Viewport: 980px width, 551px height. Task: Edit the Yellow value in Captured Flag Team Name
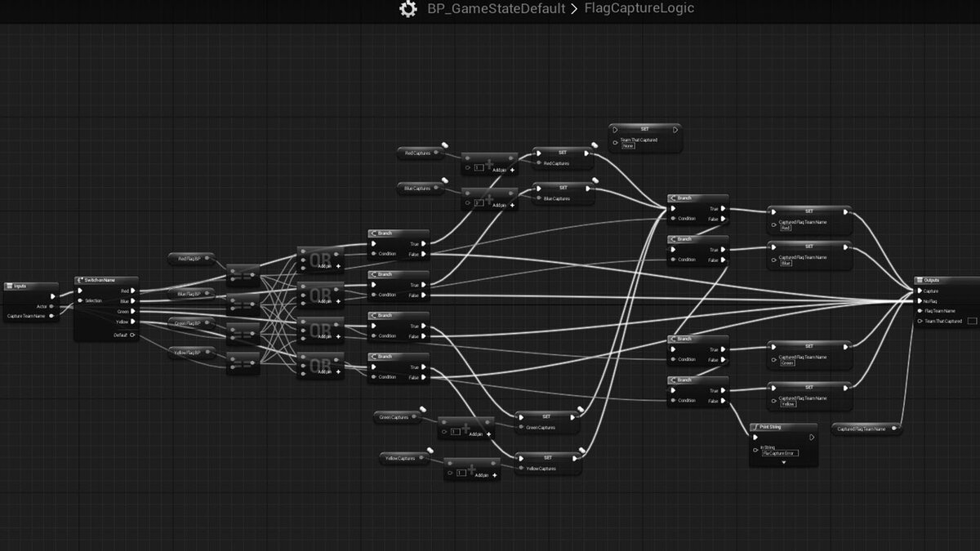(788, 403)
